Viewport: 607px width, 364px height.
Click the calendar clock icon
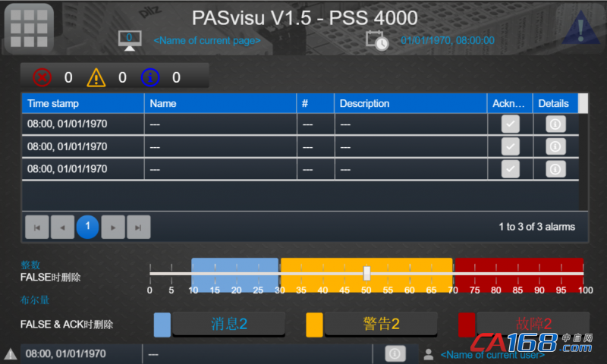click(x=376, y=41)
